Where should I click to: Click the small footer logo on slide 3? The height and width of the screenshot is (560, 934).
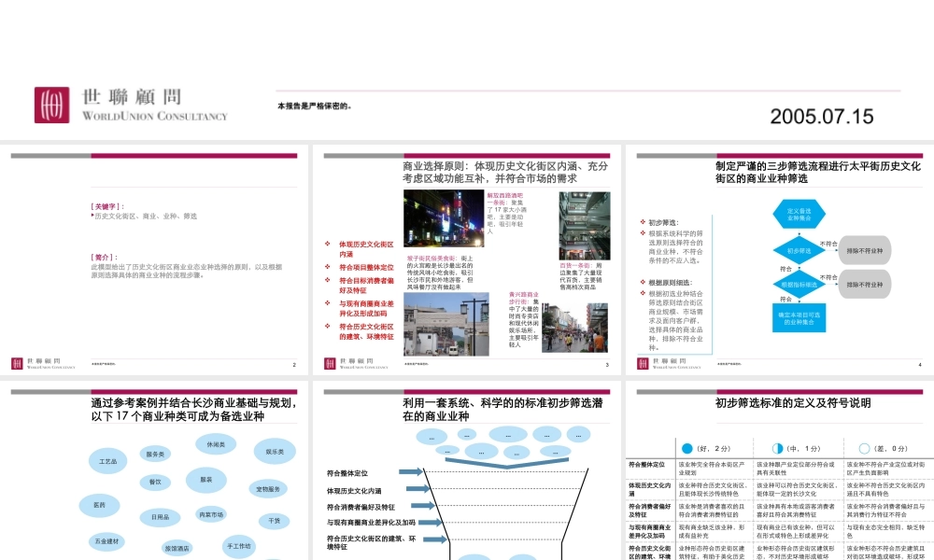(x=356, y=363)
